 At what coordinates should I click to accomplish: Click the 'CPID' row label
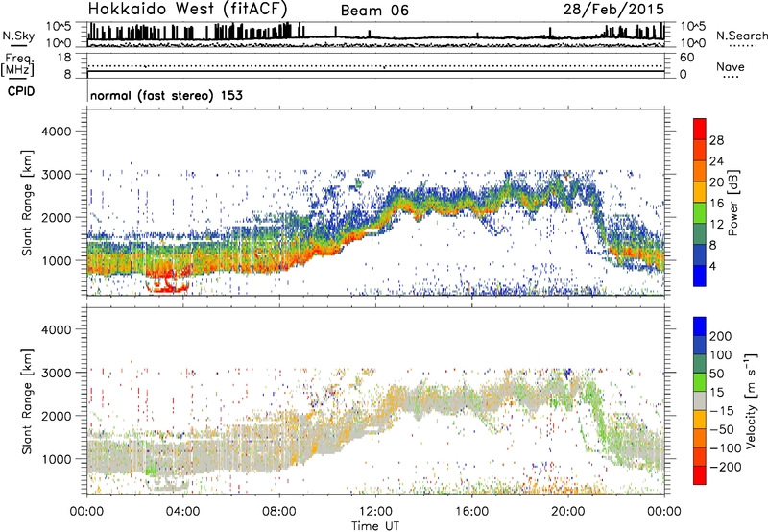point(21,91)
